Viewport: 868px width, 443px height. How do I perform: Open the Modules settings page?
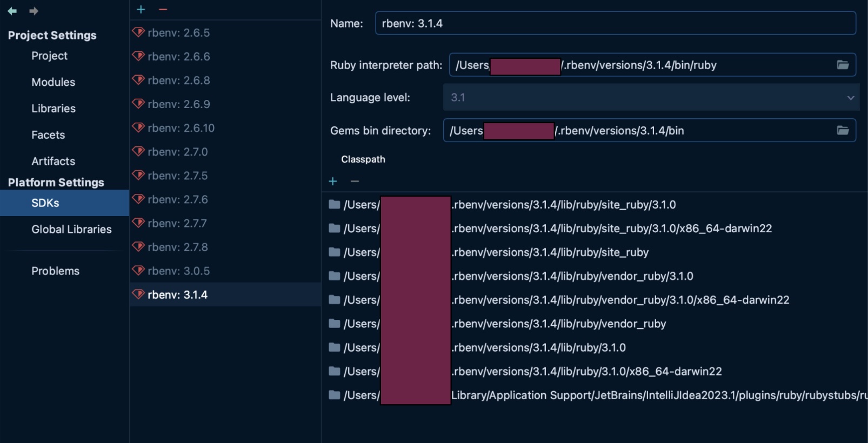click(x=53, y=82)
